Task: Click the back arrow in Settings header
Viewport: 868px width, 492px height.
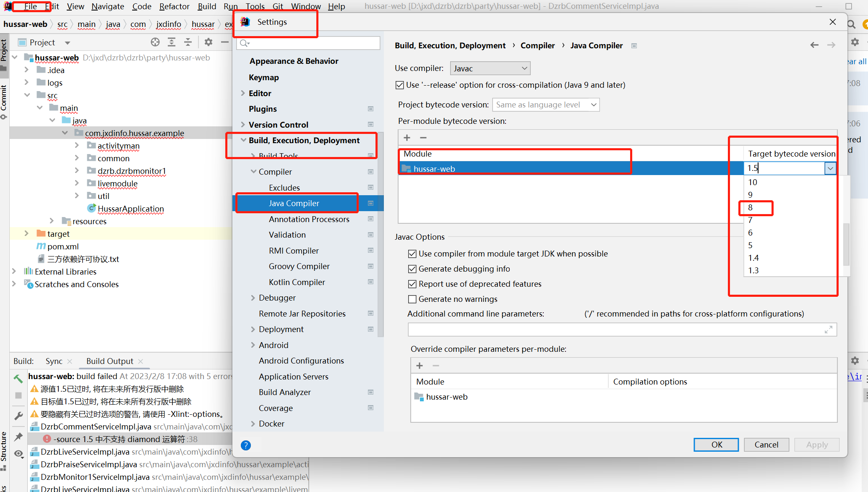Action: pyautogui.click(x=814, y=45)
